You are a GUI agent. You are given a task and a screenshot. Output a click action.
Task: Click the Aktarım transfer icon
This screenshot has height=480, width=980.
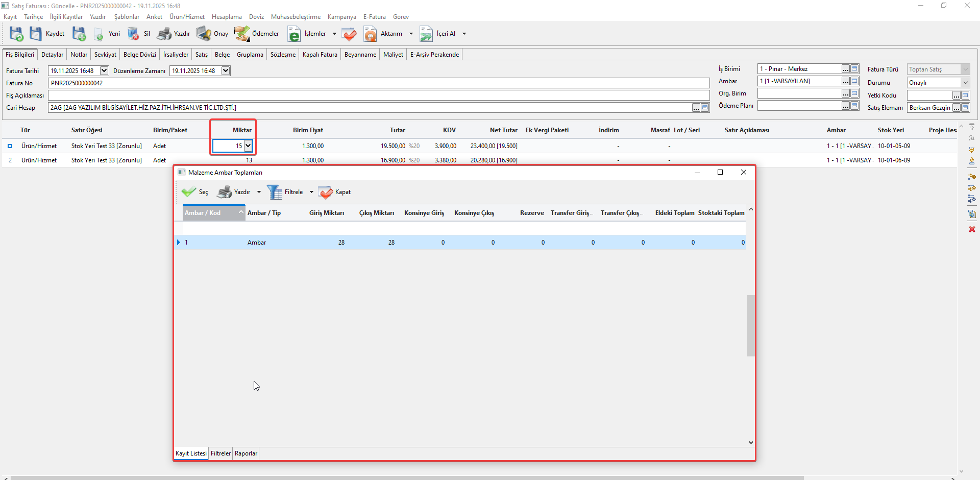[x=370, y=34]
